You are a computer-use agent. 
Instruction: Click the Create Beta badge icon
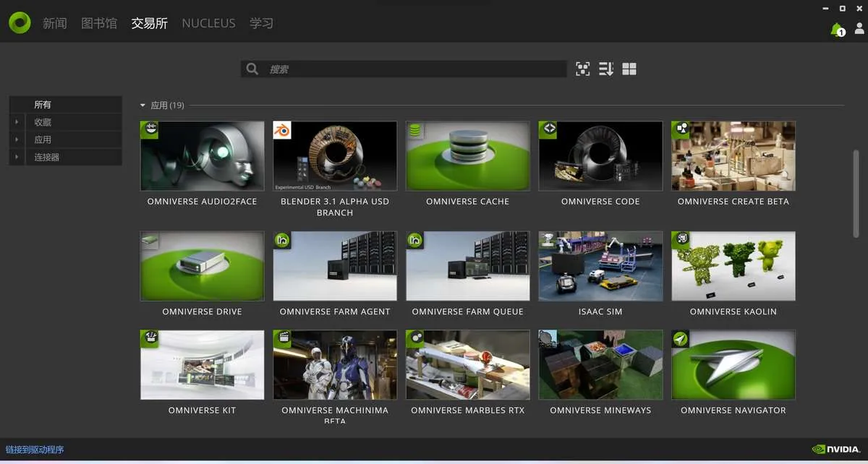click(x=681, y=129)
